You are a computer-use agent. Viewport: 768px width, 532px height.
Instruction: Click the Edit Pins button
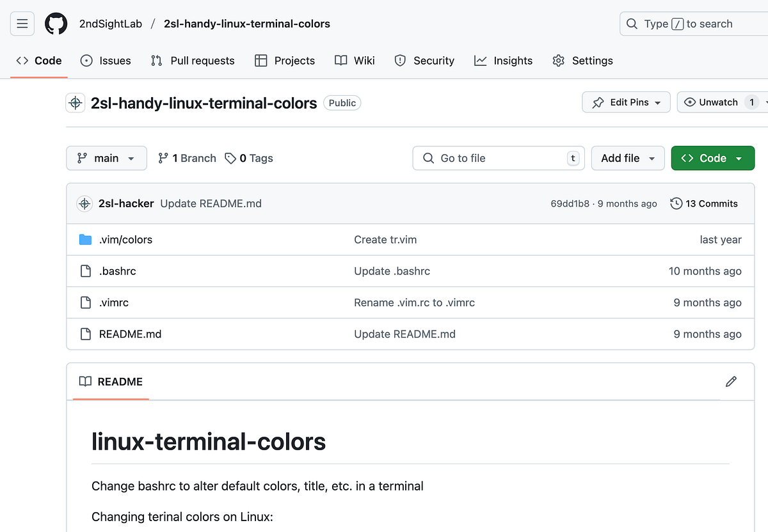pyautogui.click(x=626, y=102)
